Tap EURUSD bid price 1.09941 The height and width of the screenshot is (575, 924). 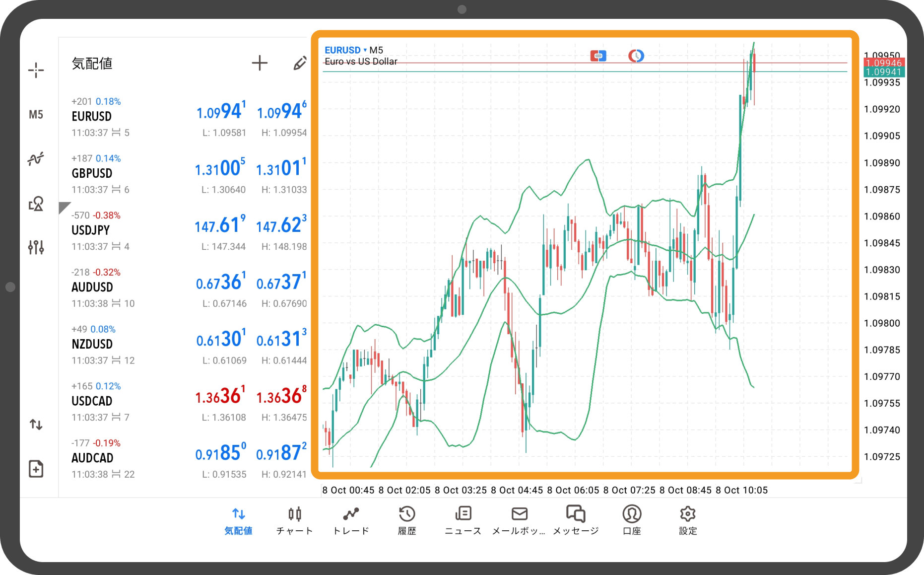[221, 111]
